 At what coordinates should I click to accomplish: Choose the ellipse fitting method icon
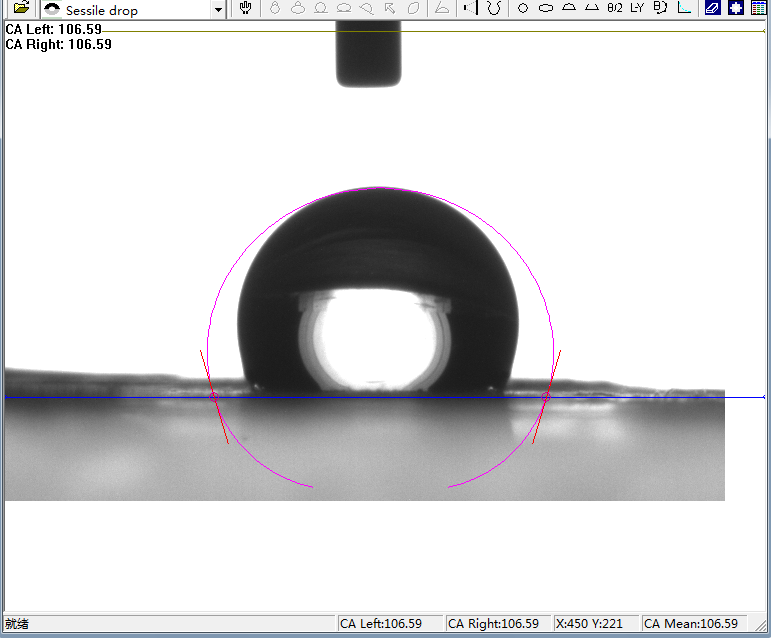[x=546, y=8]
